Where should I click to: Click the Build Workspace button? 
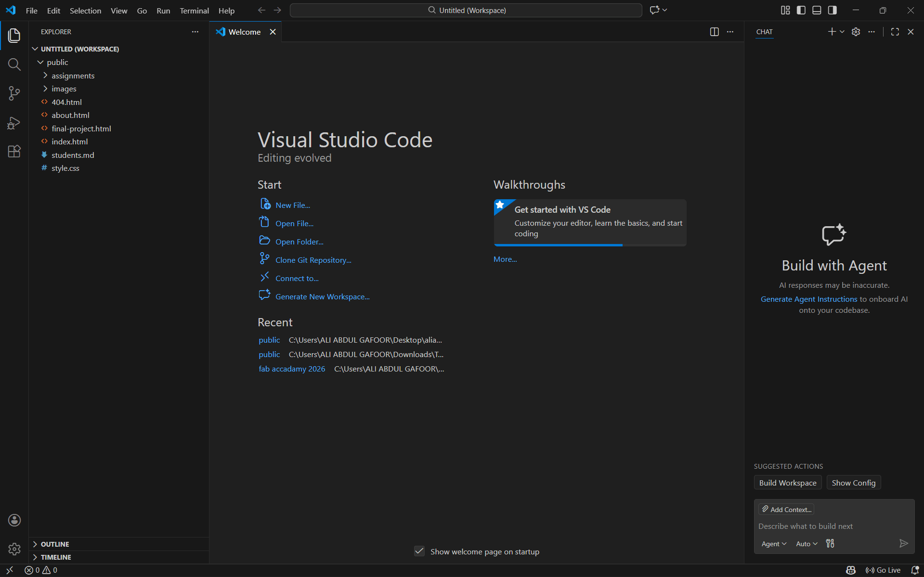(x=788, y=483)
